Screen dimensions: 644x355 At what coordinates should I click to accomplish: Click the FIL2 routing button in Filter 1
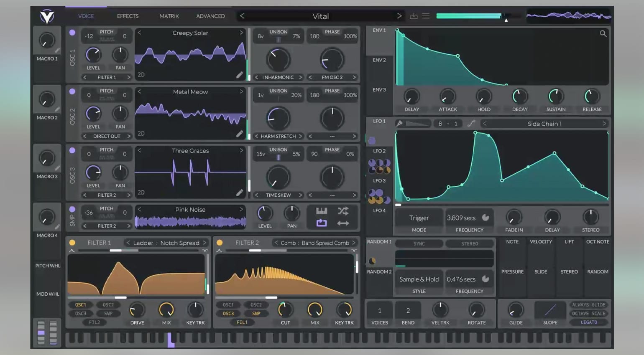tap(95, 322)
